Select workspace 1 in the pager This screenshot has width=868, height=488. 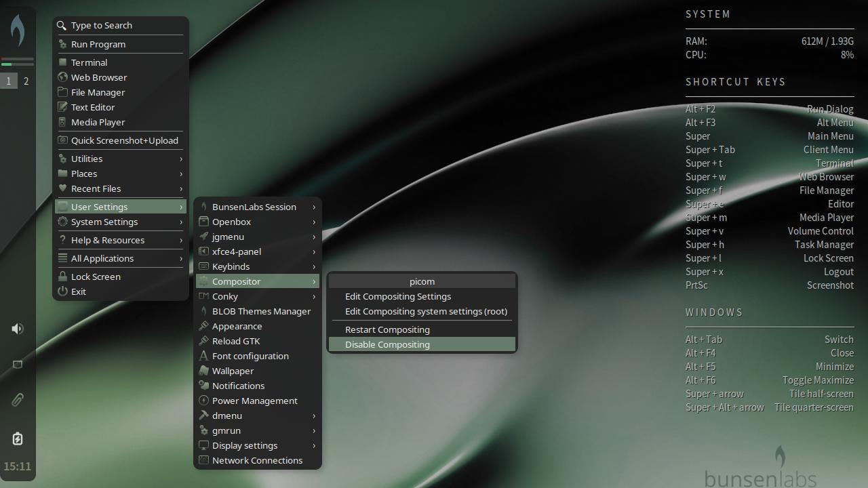9,81
